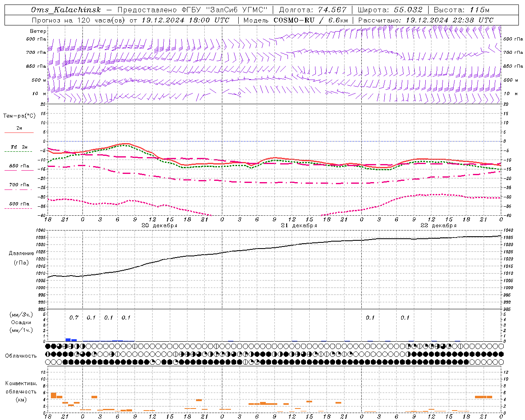Click the station name Oms_Kalachinsk
The width and height of the screenshot is (525, 420).
pyautogui.click(x=66, y=10)
